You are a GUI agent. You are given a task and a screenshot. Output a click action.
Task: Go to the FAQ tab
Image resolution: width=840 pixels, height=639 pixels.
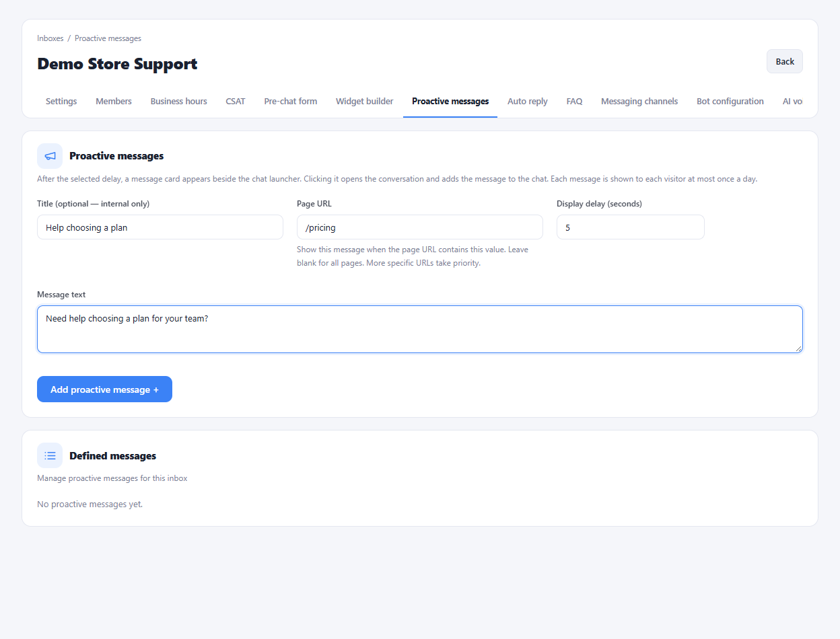point(574,102)
